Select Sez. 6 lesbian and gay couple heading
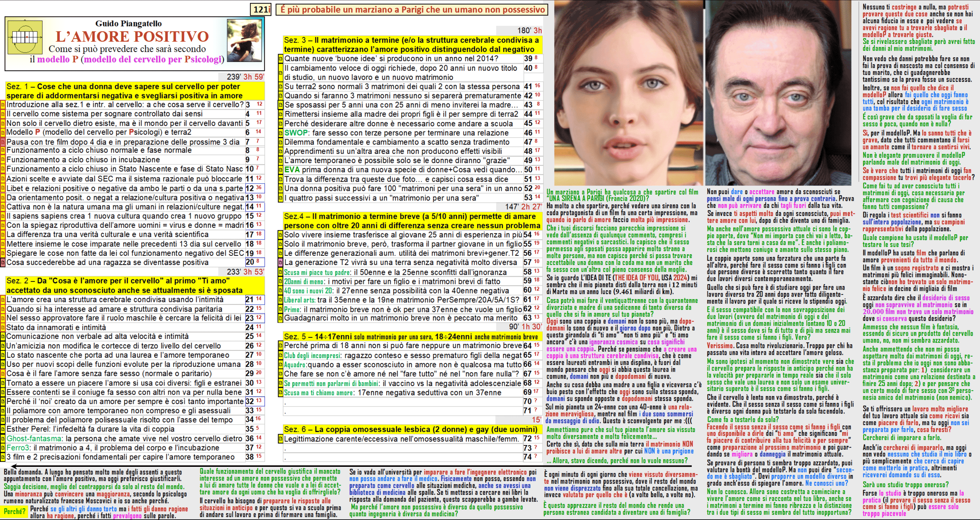980x520 pixels. pos(412,429)
